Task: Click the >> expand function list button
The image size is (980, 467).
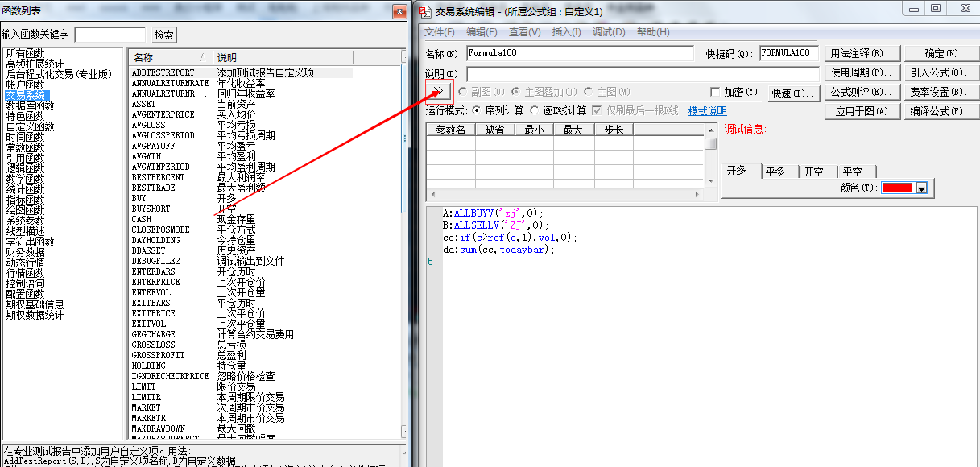Action: tap(438, 90)
